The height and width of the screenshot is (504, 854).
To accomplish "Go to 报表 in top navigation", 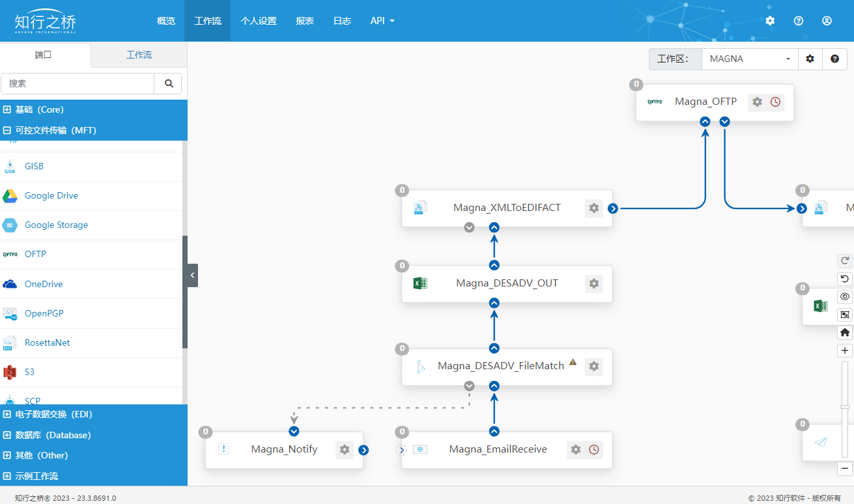I will [305, 21].
